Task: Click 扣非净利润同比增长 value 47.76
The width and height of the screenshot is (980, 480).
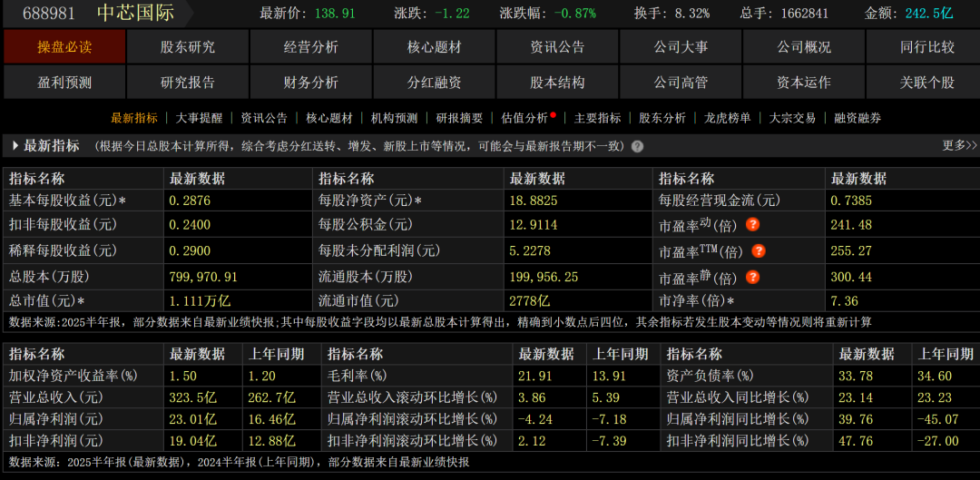Action: click(x=855, y=441)
